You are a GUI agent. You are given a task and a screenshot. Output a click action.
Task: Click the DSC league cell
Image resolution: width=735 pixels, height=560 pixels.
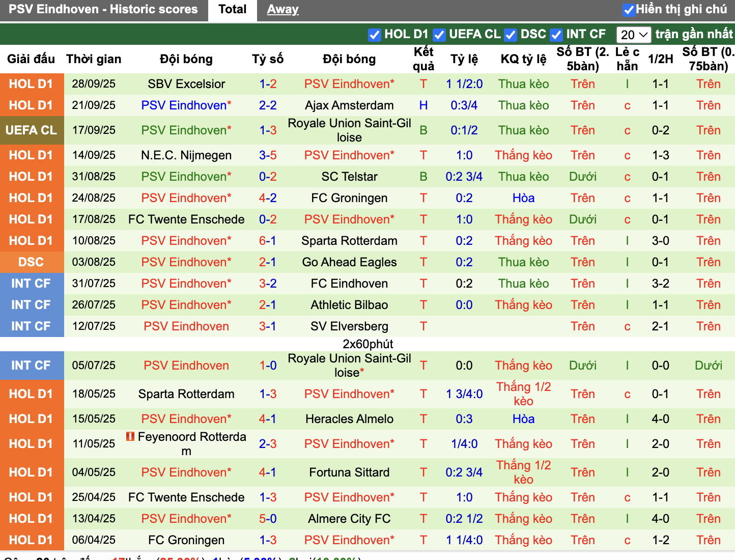(x=32, y=262)
